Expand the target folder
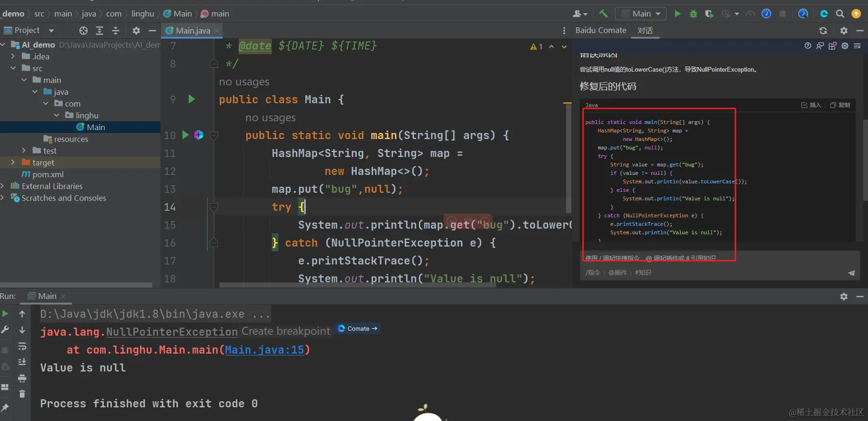This screenshot has width=868, height=421. pos(13,162)
